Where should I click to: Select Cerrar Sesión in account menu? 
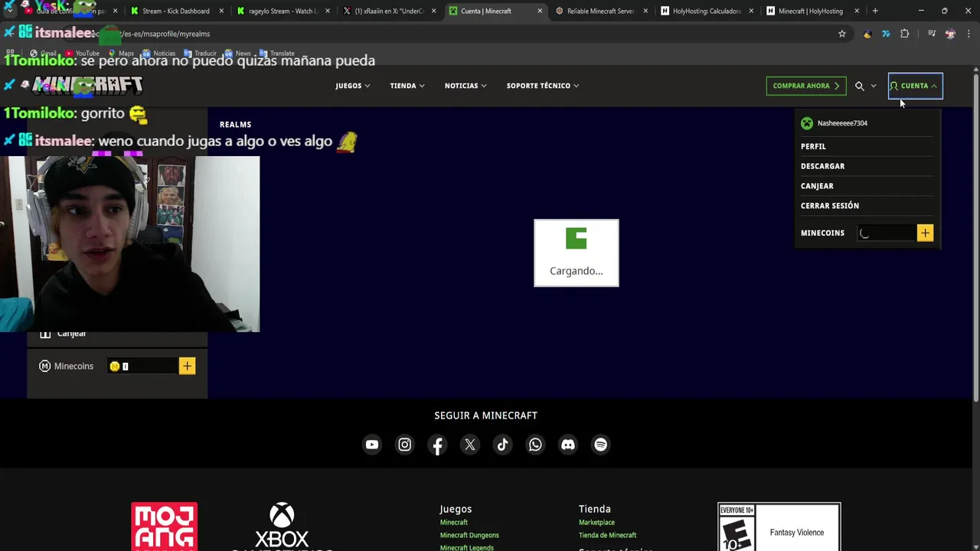tap(830, 206)
